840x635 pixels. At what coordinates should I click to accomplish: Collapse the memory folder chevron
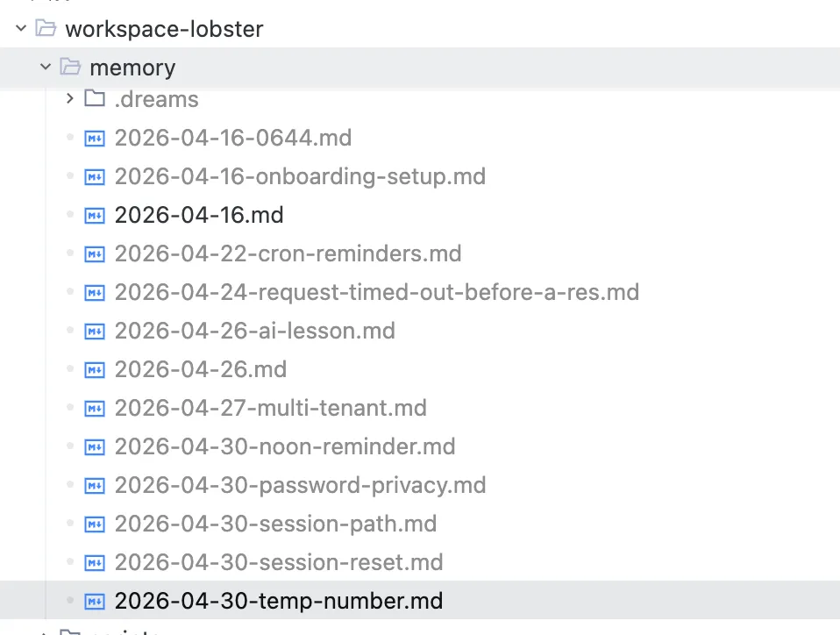point(46,67)
